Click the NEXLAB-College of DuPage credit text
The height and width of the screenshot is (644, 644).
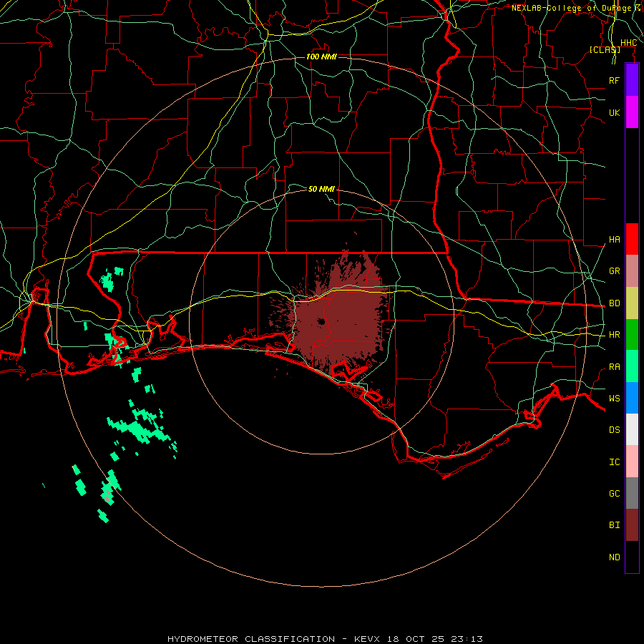[x=571, y=8]
